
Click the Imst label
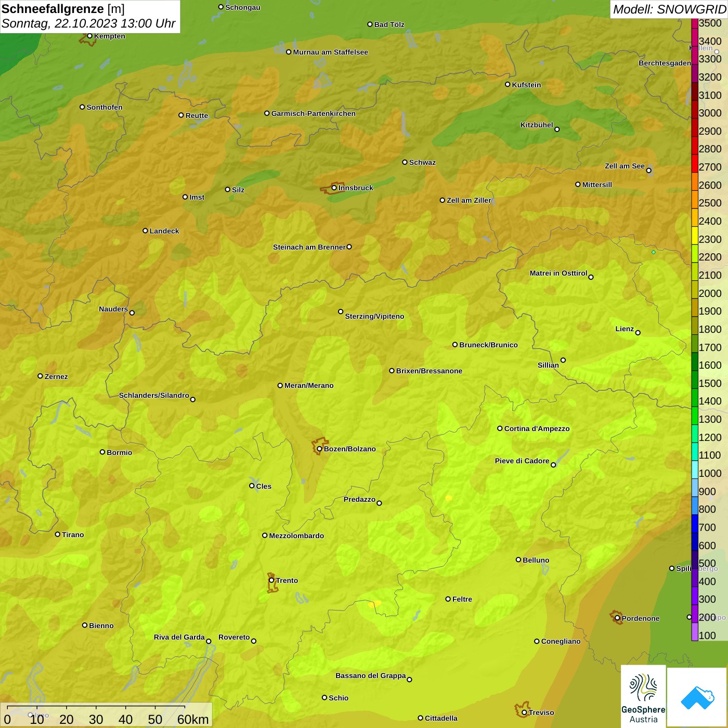tap(197, 197)
